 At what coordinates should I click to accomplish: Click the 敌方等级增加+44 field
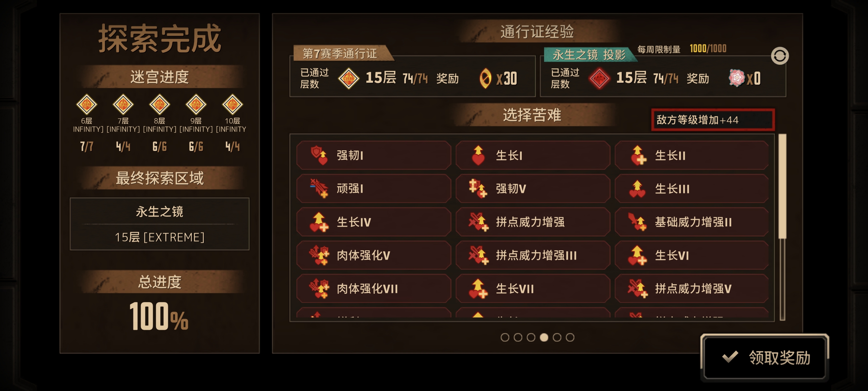pos(713,120)
